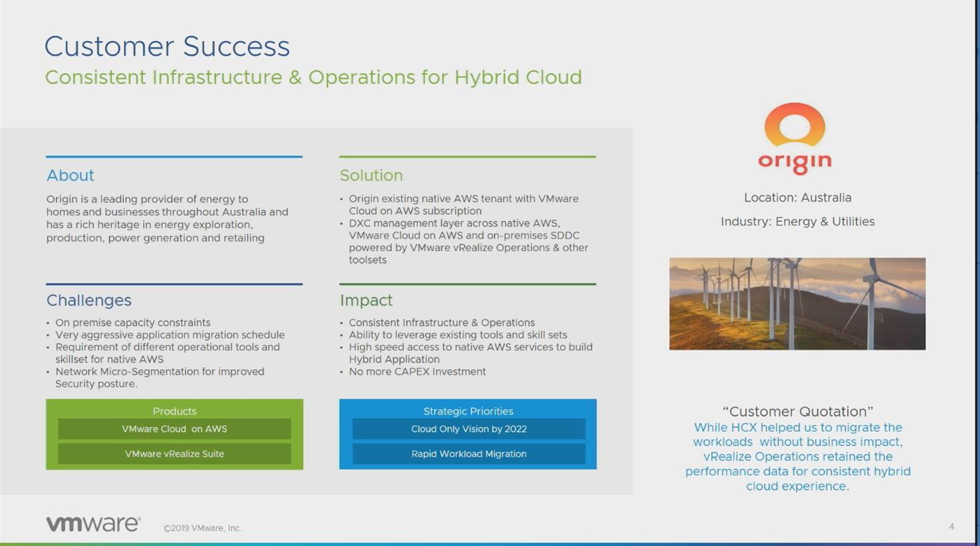Click the Impact heading

tap(366, 300)
